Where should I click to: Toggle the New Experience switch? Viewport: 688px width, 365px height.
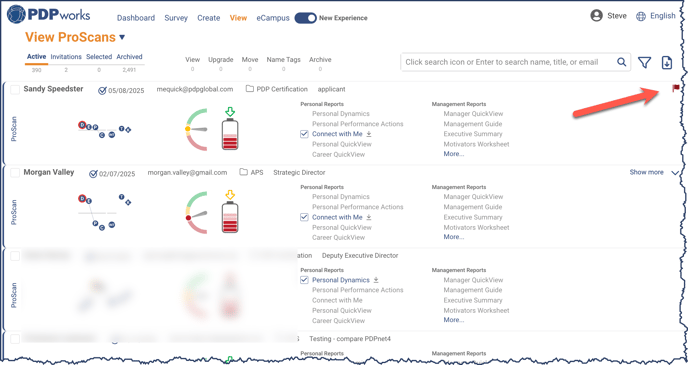(305, 18)
